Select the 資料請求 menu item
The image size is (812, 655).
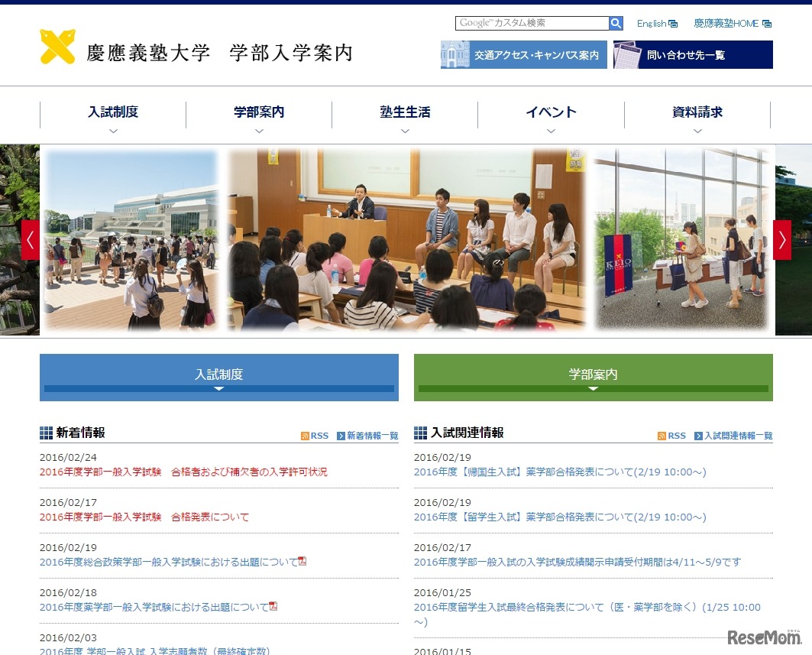[697, 112]
